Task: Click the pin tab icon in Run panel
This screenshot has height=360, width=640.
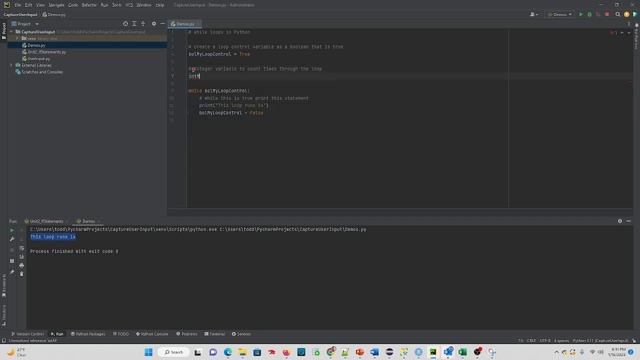Action: pos(12,272)
